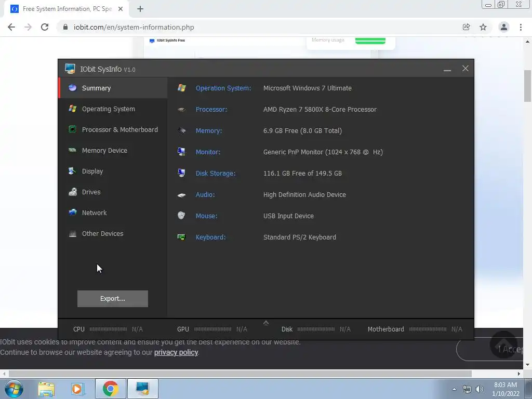
Task: Click the share page icon in address bar
Action: [467, 27]
